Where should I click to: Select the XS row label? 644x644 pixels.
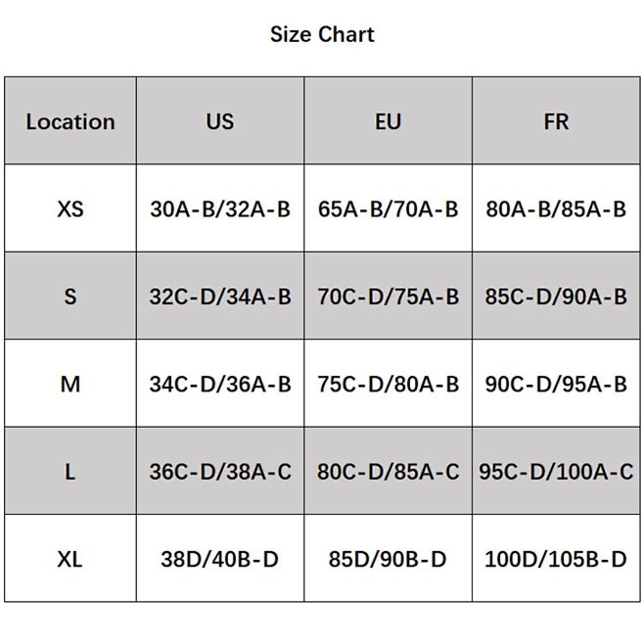coord(70,209)
